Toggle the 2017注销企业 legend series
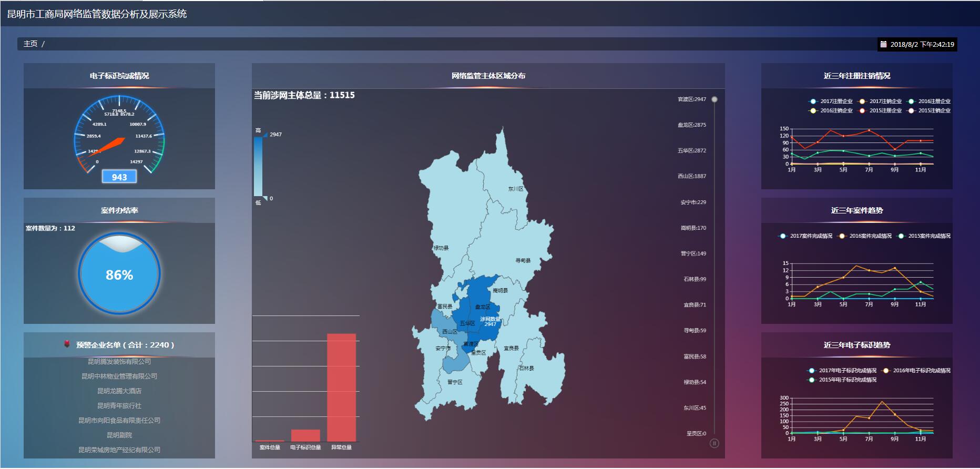980x469 pixels. tap(880, 101)
